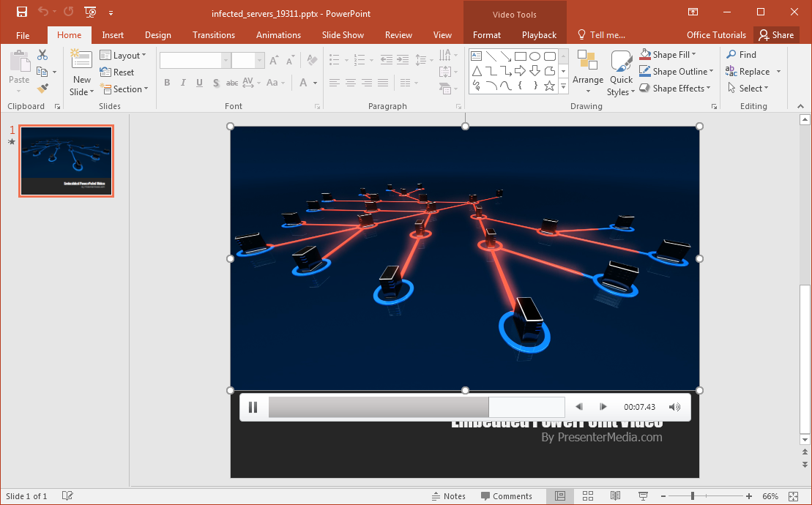Toggle text Shadow
The width and height of the screenshot is (812, 505).
pyautogui.click(x=216, y=82)
